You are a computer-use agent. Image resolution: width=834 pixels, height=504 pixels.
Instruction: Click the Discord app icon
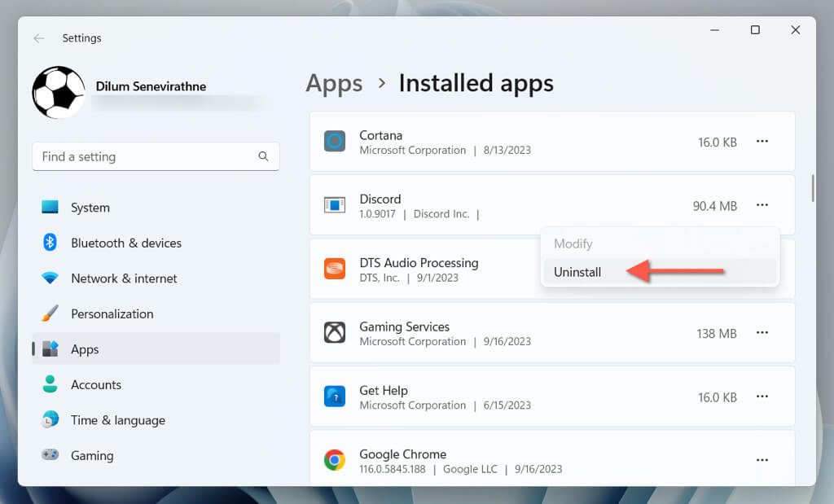click(334, 205)
